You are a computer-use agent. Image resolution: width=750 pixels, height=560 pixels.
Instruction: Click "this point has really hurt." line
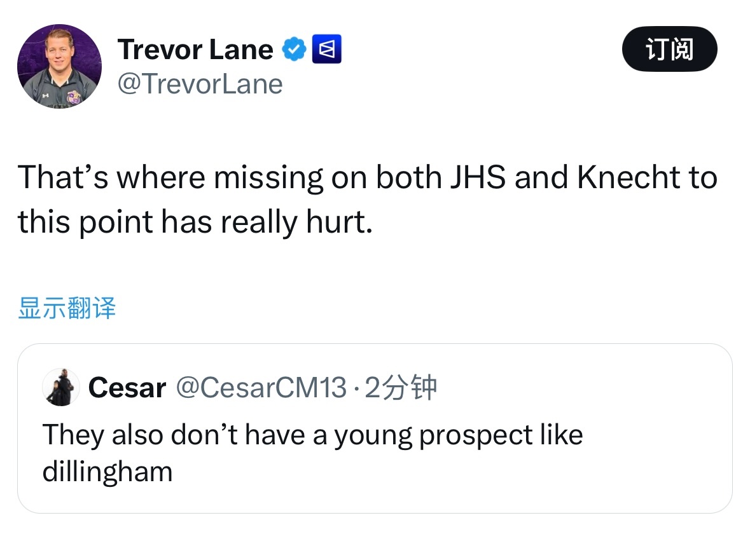[194, 222]
